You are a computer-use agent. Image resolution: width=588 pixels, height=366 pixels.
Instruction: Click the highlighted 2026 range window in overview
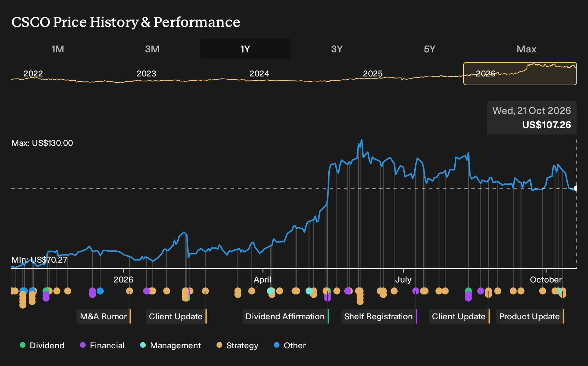click(520, 74)
